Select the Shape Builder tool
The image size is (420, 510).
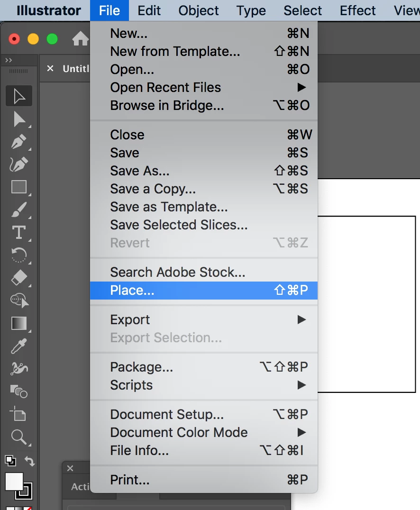coord(19,392)
